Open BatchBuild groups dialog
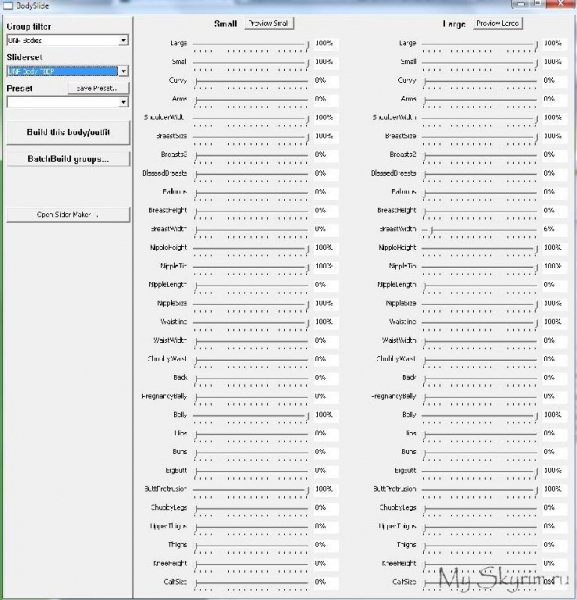Viewport: 577px width, 600px height. (68, 159)
